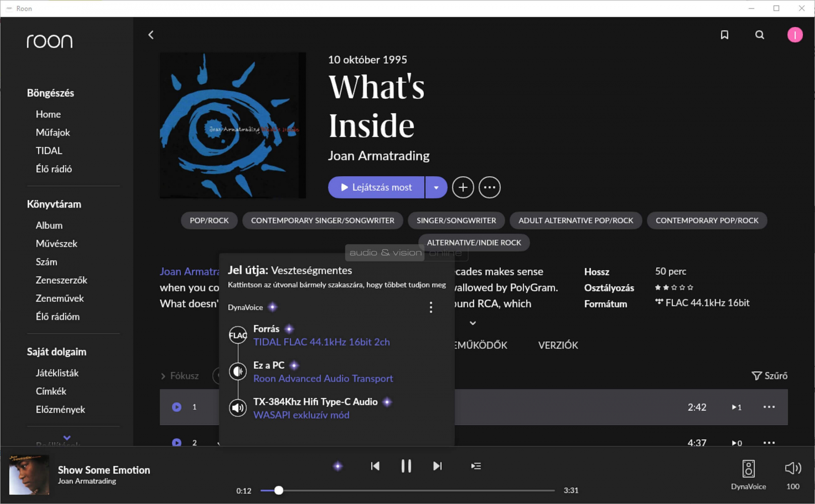Image resolution: width=815 pixels, height=504 pixels.
Task: Open Címkék tags
Action: (x=51, y=392)
